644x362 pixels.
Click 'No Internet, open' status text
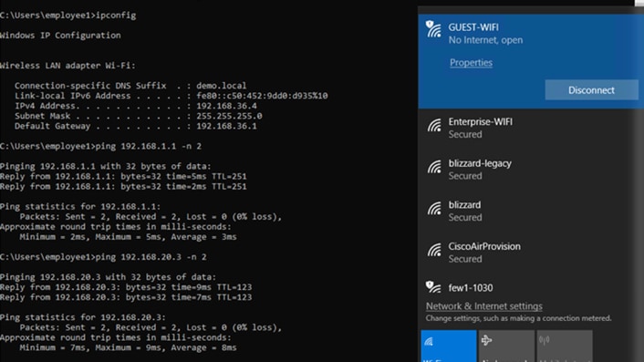[x=485, y=40]
